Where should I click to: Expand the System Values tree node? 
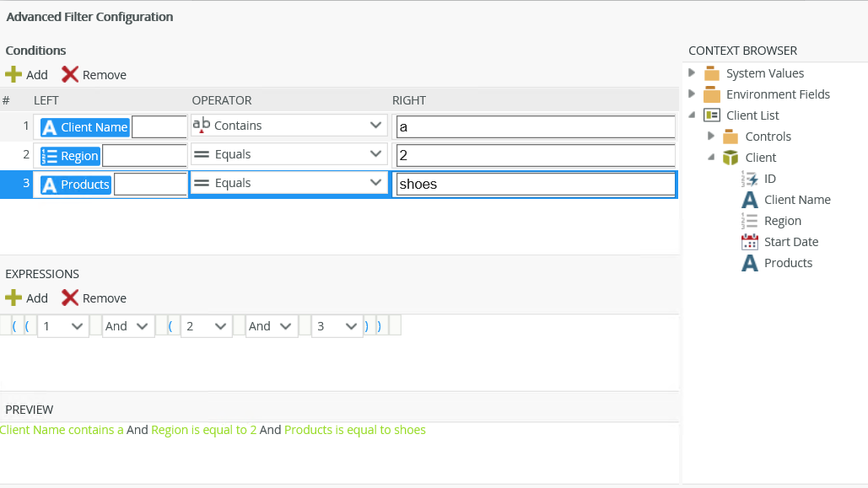(693, 72)
